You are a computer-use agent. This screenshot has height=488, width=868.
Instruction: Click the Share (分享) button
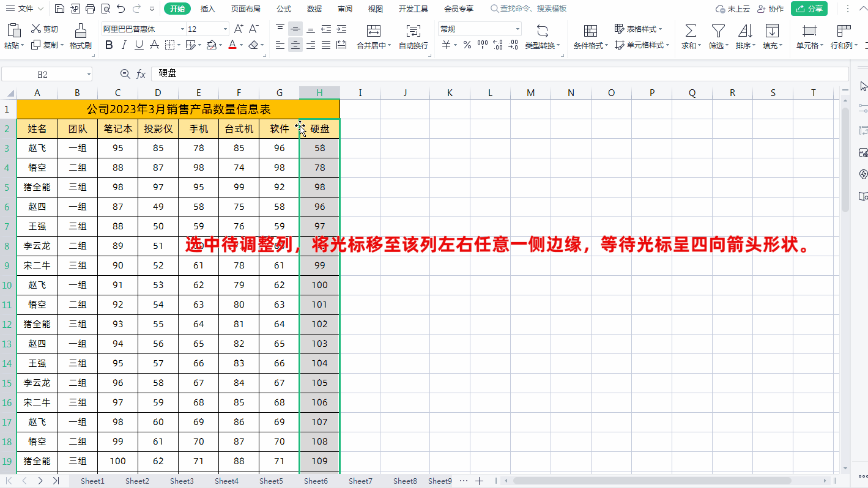(809, 9)
